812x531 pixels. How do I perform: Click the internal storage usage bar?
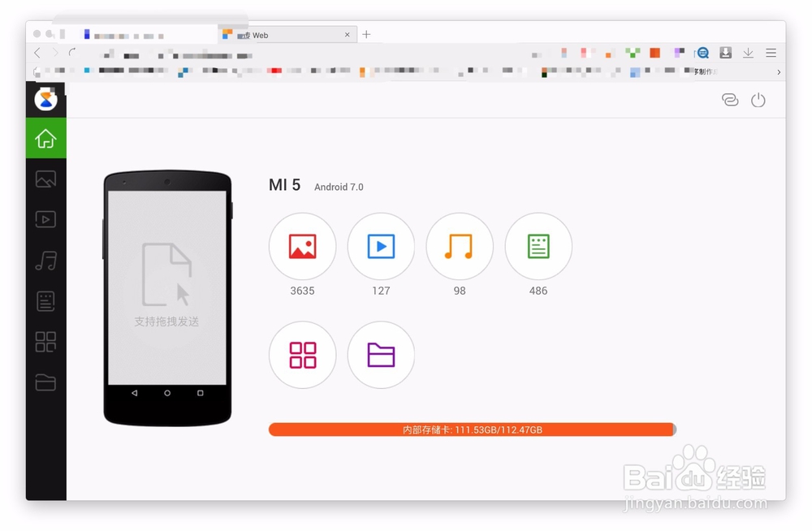pos(473,430)
